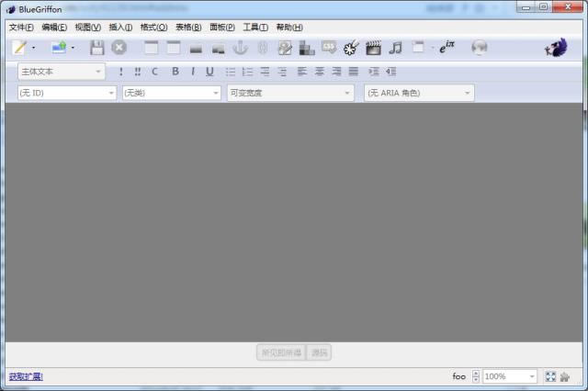Click the BlueGriffon griffin logo at right

556,48
